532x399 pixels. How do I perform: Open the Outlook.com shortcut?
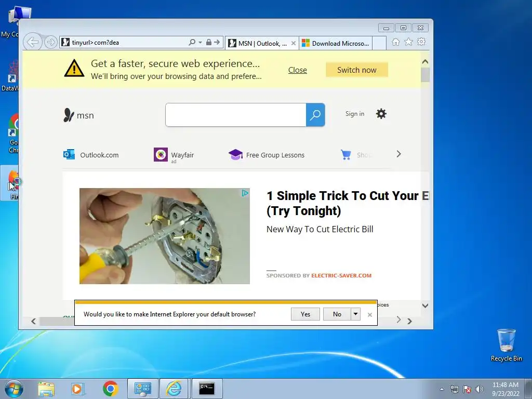91,155
